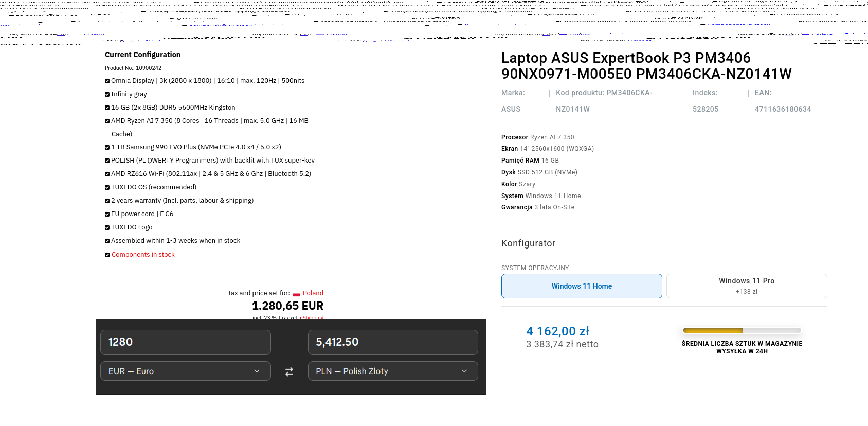Click check mark beside AMD Ryzen AI 7 350

(107, 121)
